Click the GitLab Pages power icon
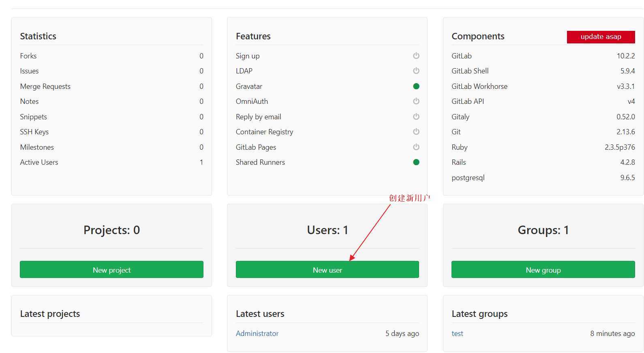Screen dimensions: 644x353 coord(416,147)
